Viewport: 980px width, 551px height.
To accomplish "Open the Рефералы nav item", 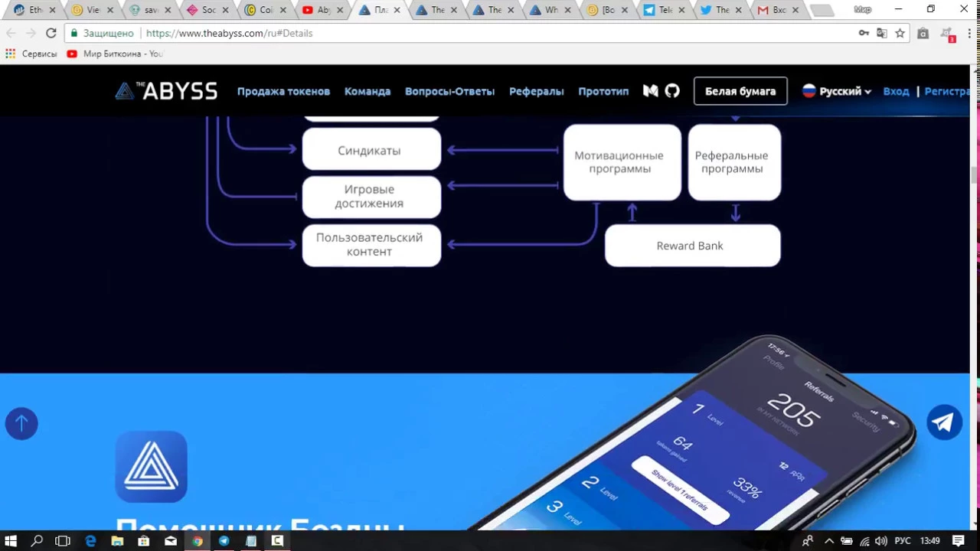I will [536, 91].
